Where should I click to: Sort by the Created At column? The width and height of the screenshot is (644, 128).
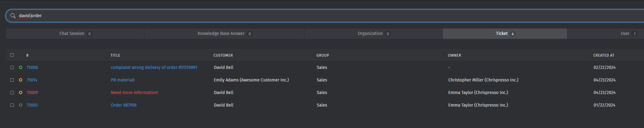coord(603,55)
